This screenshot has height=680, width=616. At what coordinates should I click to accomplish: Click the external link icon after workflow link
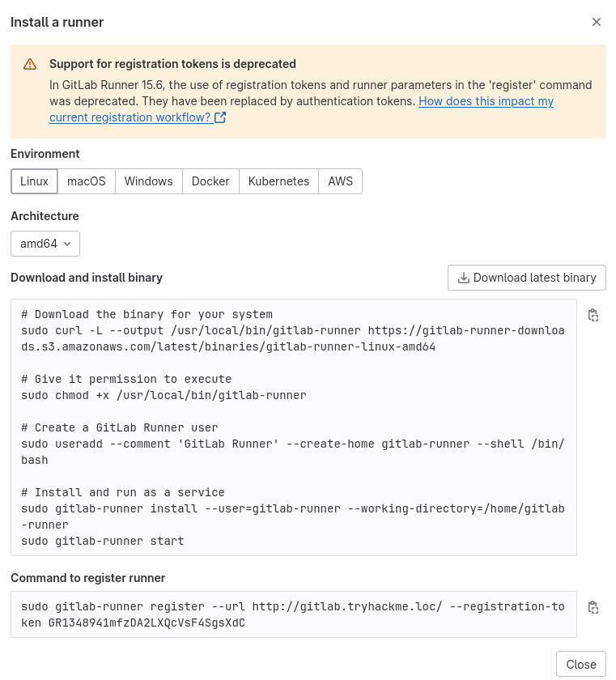[x=220, y=117]
